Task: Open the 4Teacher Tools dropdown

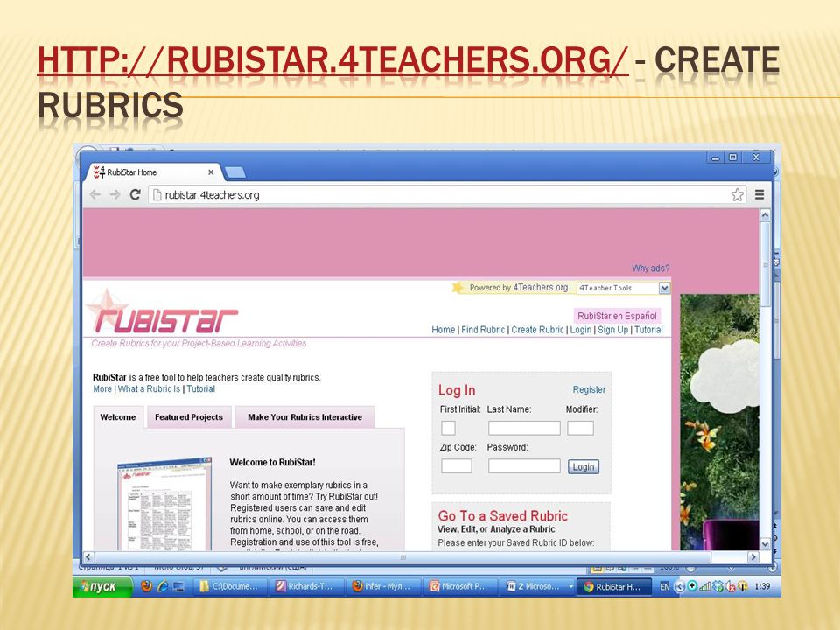Action: point(624,288)
